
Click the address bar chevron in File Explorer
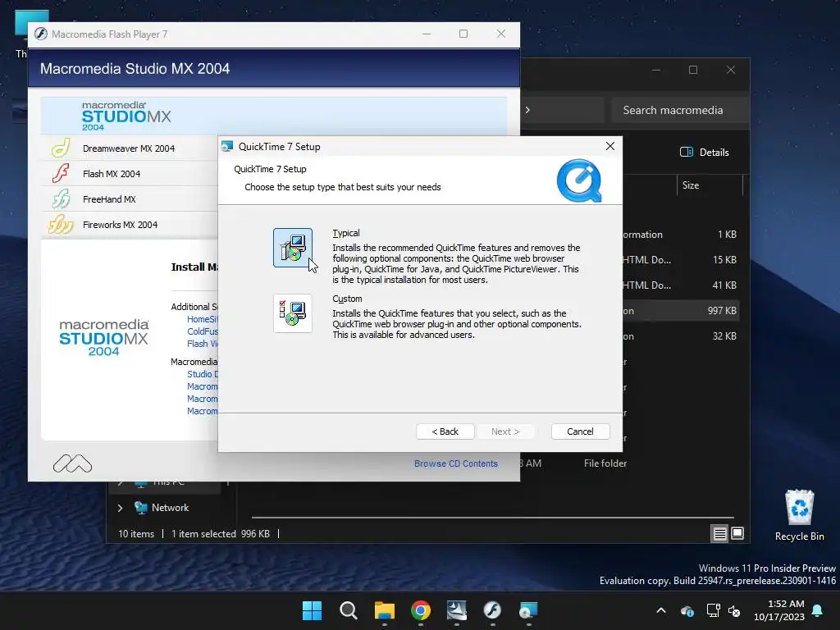click(527, 110)
